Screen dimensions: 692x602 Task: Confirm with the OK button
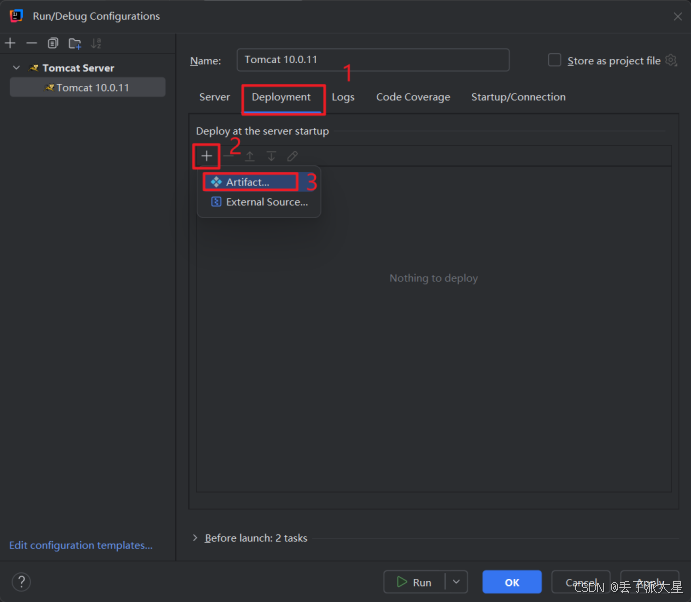[x=512, y=582]
